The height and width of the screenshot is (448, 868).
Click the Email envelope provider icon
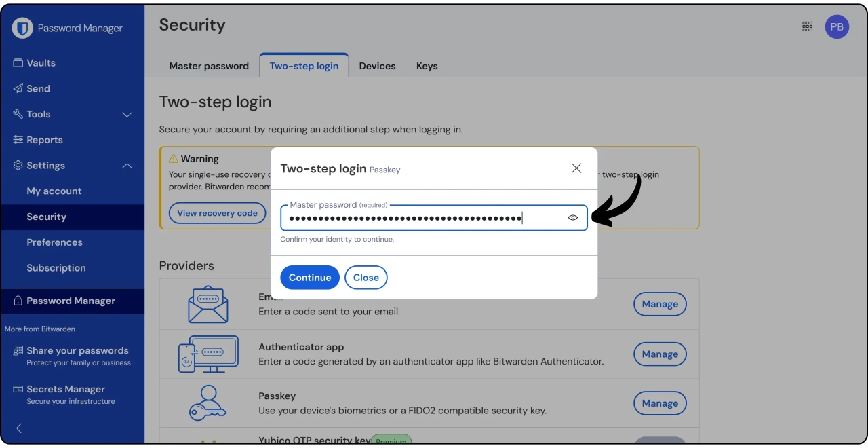[208, 304]
